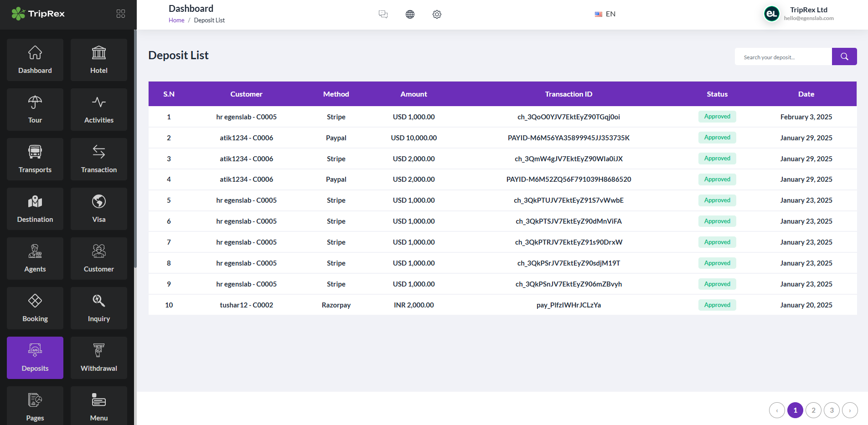Click the INR 2,000.00 amount
868x425 pixels.
(413, 305)
